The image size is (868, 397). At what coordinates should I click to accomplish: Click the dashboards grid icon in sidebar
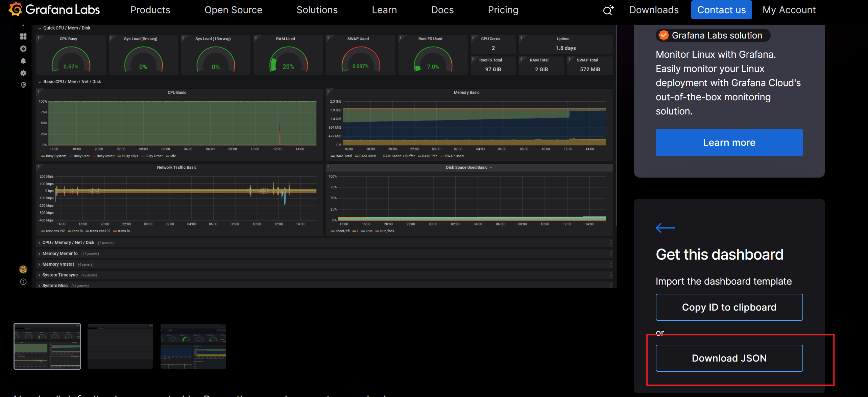tap(23, 36)
